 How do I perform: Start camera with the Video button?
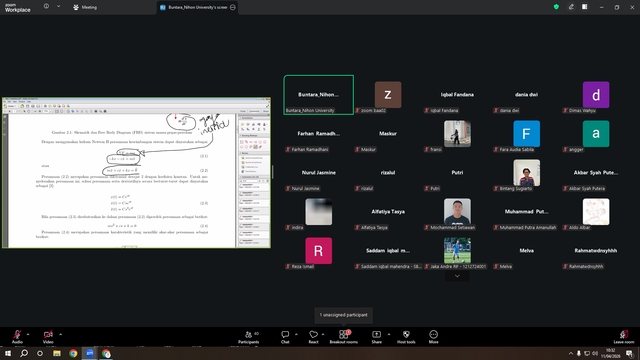48,337
